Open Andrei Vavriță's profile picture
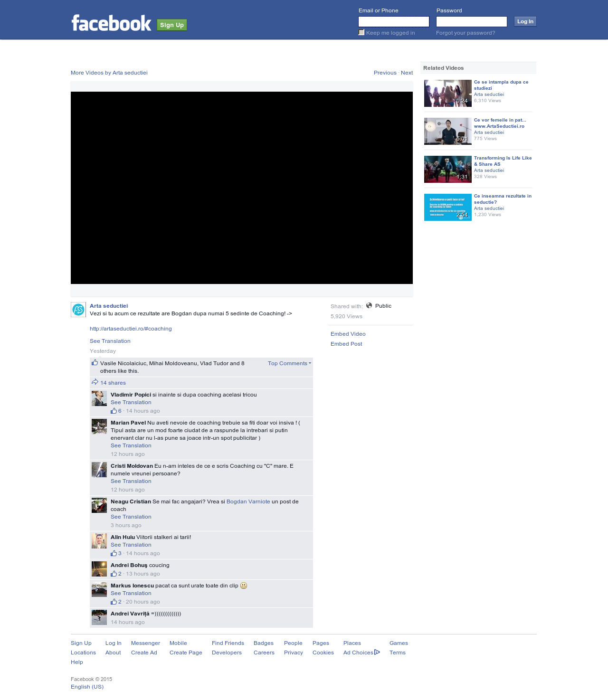608x700 pixels. click(x=99, y=617)
